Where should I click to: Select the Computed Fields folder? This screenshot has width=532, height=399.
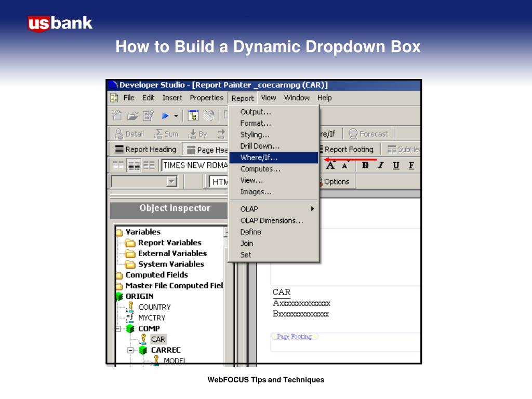click(x=152, y=275)
